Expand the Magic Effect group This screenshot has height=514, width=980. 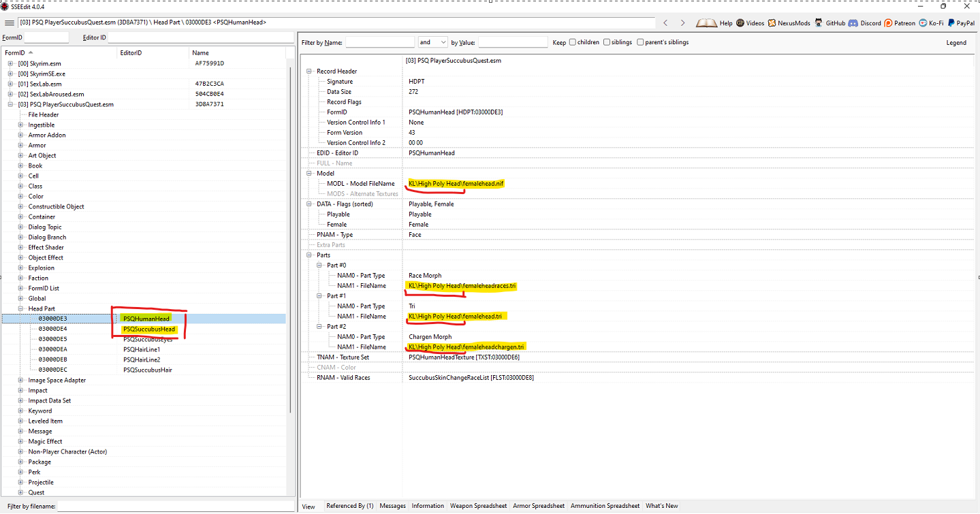20,441
